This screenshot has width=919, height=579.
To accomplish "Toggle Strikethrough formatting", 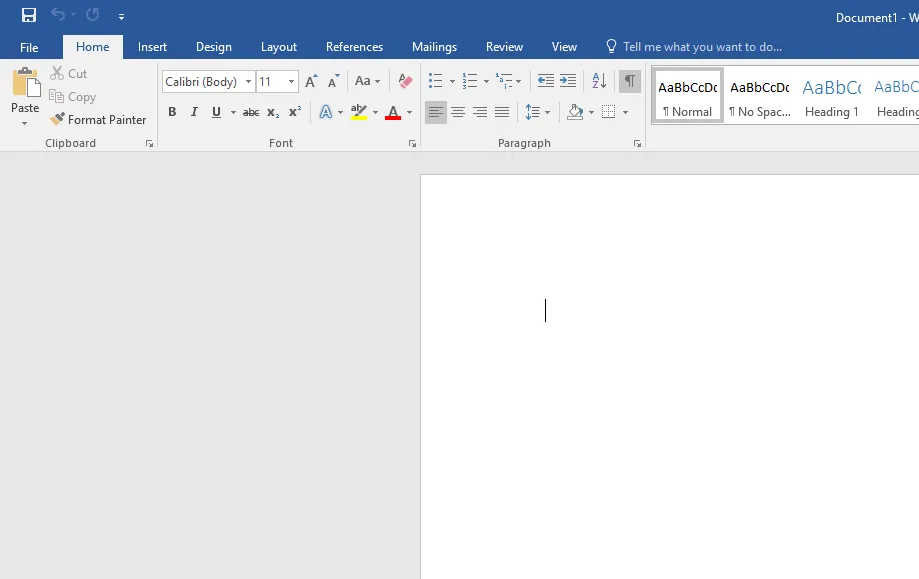I will click(x=251, y=113).
